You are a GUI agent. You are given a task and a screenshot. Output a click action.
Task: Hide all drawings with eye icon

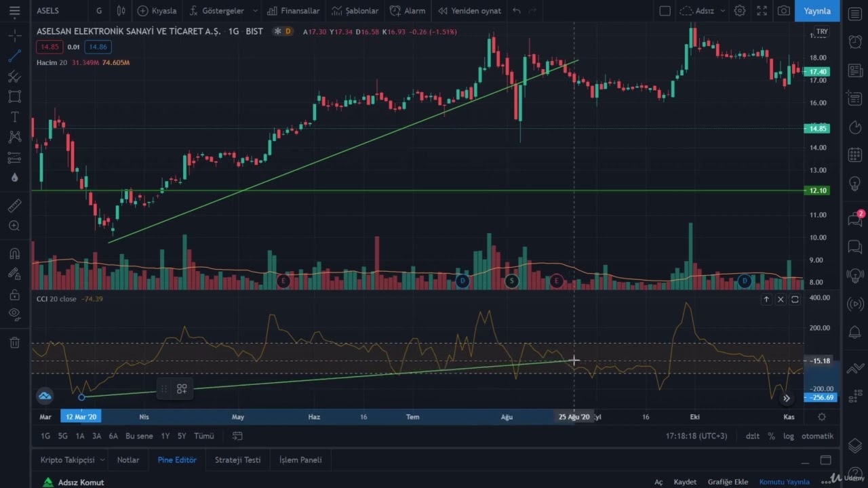(x=14, y=313)
